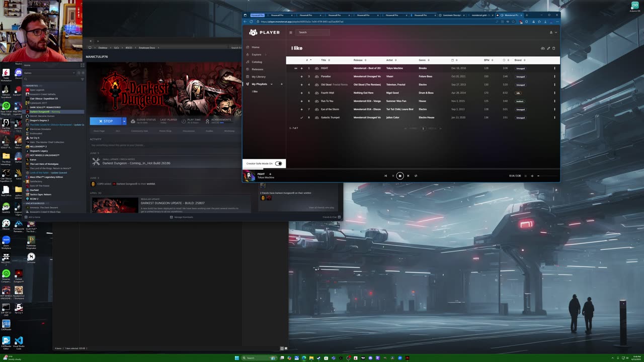
Task: Open Manage Downloads in Steam
Action: tap(182, 217)
